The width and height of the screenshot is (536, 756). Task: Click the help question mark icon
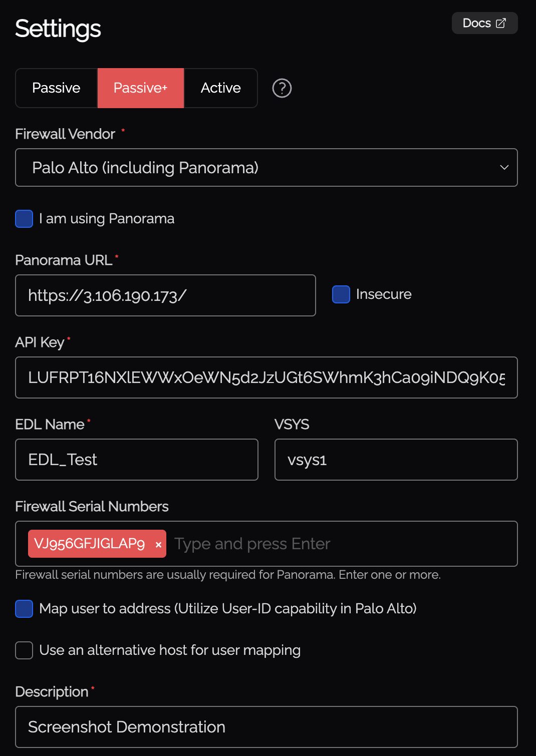tap(282, 88)
